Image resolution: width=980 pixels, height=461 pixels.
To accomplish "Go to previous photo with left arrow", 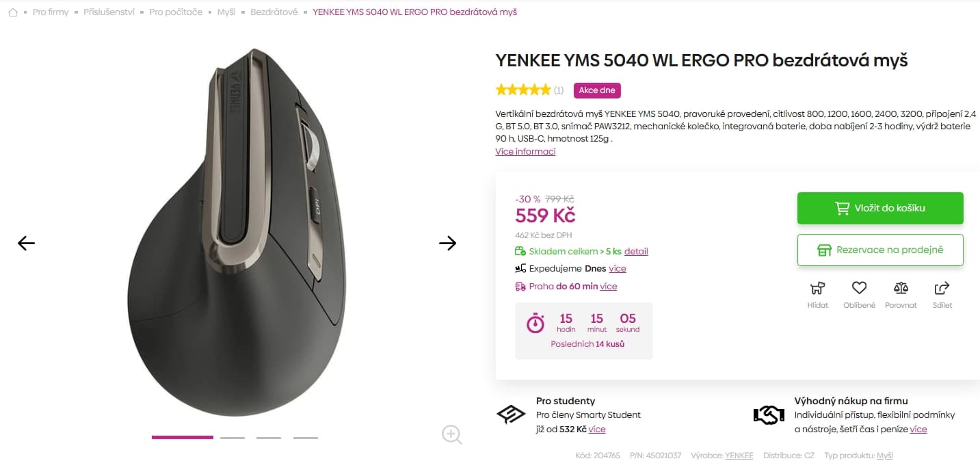I will coord(25,243).
